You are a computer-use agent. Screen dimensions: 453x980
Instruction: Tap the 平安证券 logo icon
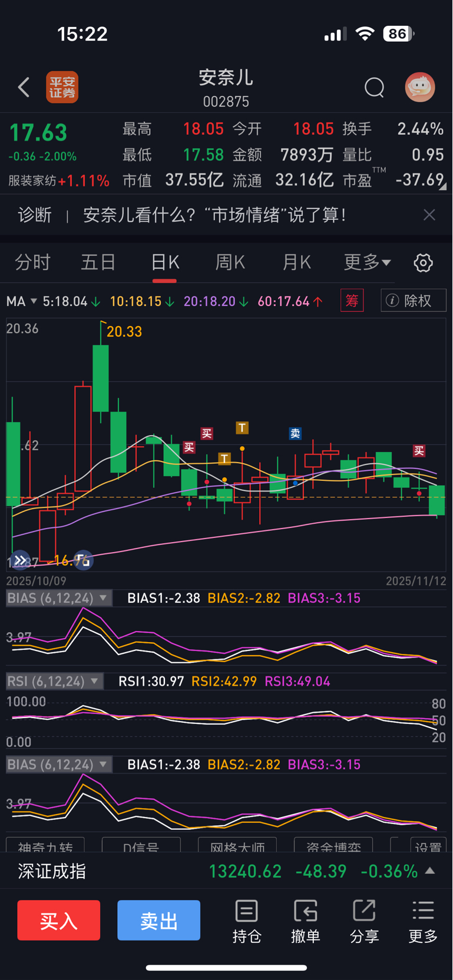coord(62,88)
